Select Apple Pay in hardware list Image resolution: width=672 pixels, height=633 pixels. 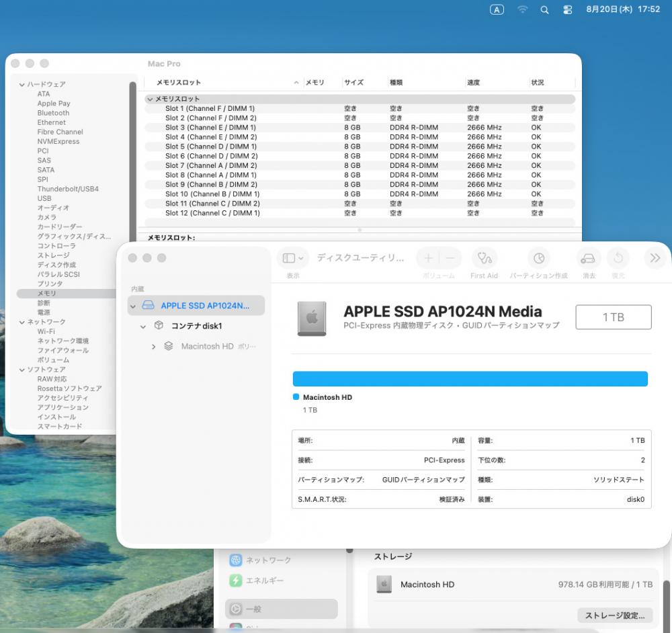coord(54,103)
